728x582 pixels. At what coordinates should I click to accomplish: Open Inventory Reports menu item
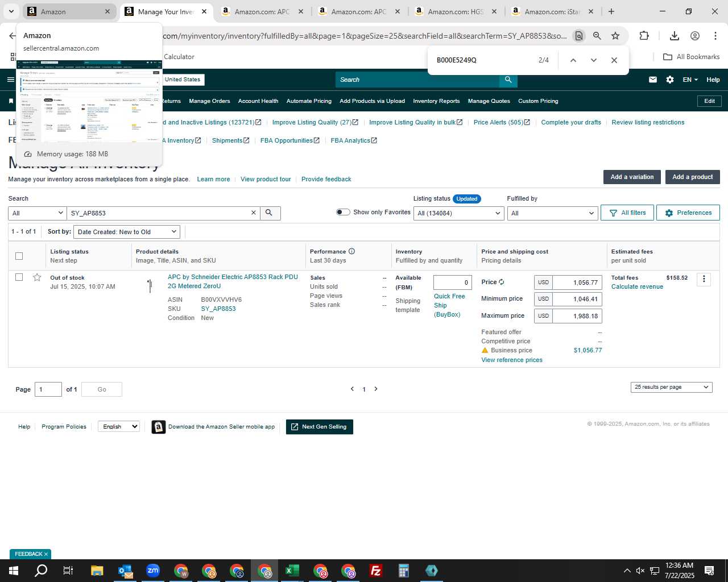(x=436, y=101)
